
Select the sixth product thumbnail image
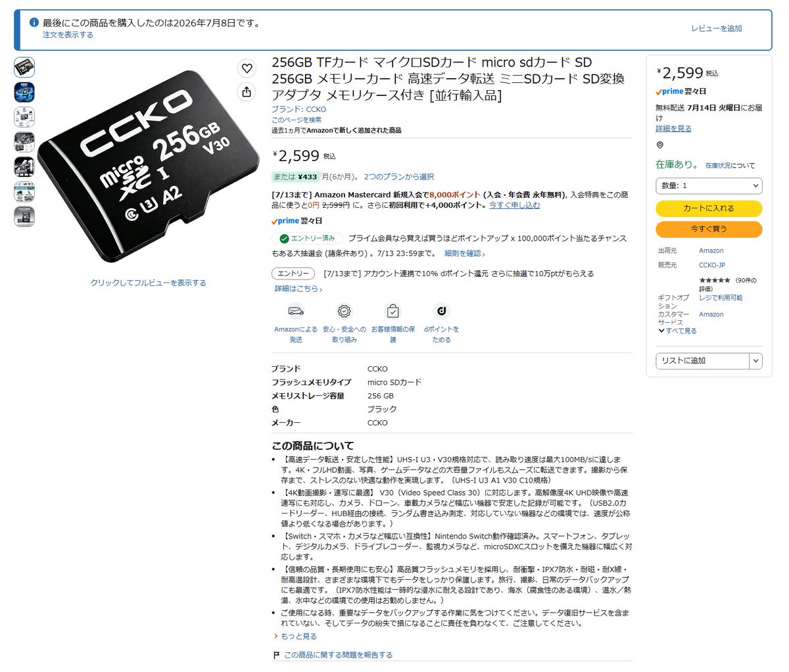(x=24, y=191)
